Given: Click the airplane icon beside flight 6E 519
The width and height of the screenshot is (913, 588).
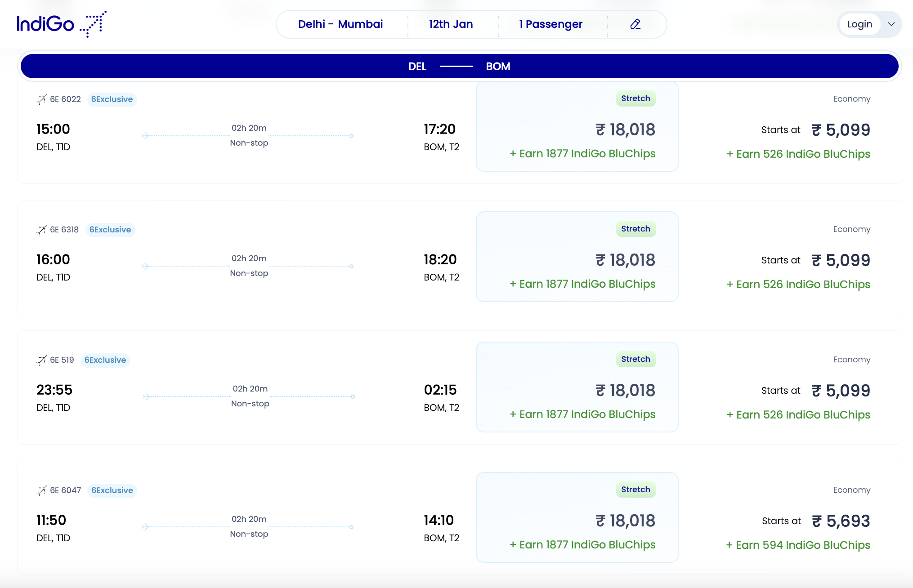Looking at the screenshot, I should [41, 360].
